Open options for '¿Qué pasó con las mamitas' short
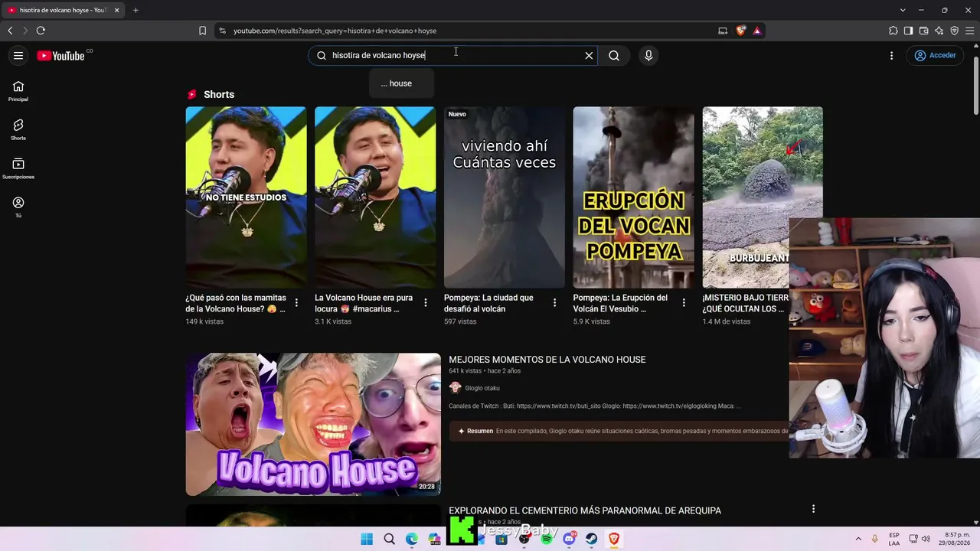Viewport: 980px width, 551px height. (296, 303)
